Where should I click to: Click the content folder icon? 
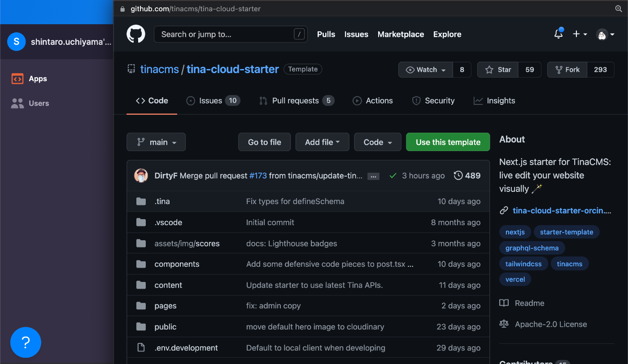(141, 285)
